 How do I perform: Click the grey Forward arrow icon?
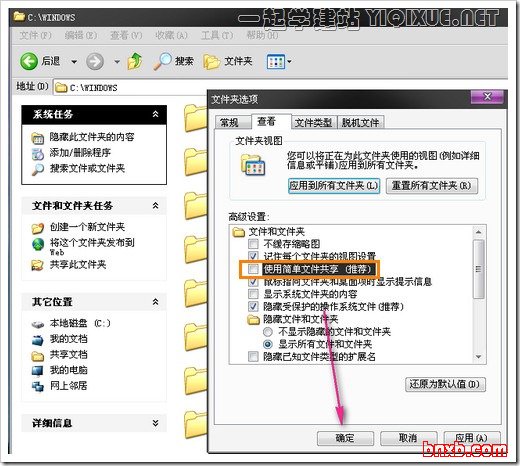tap(95, 61)
